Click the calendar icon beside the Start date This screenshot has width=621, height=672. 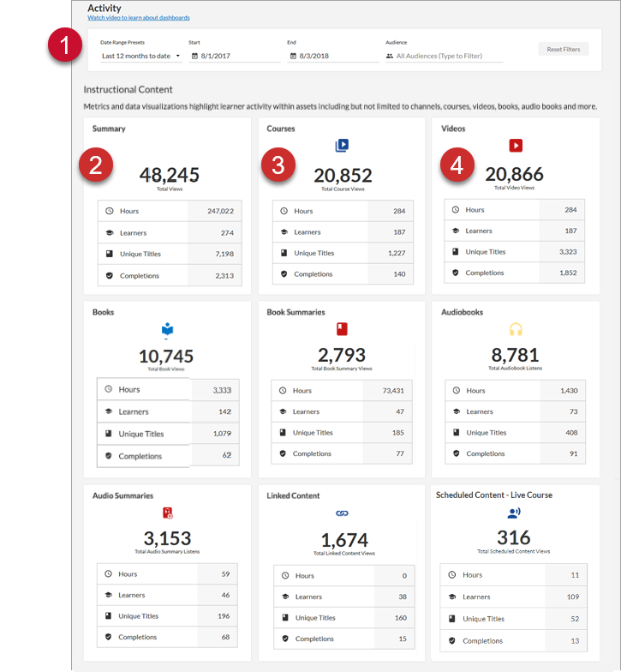pyautogui.click(x=194, y=56)
